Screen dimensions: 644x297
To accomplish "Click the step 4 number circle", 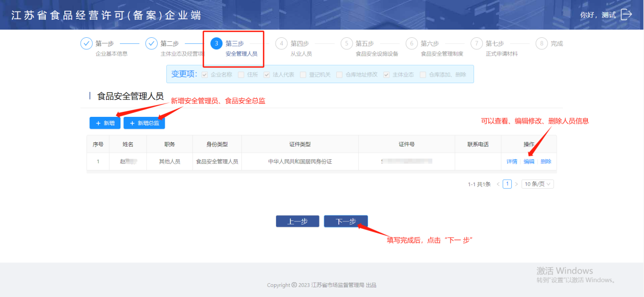I will tap(282, 43).
